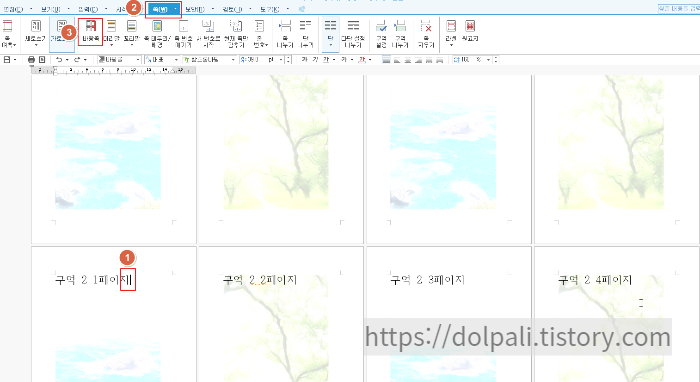Click the text "구역 2 3페이지"
This screenshot has height=382, width=700.
pos(428,280)
